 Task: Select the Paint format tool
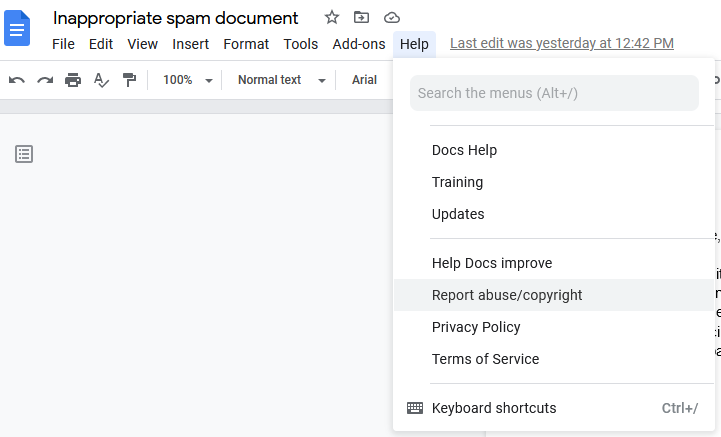pyautogui.click(x=130, y=80)
